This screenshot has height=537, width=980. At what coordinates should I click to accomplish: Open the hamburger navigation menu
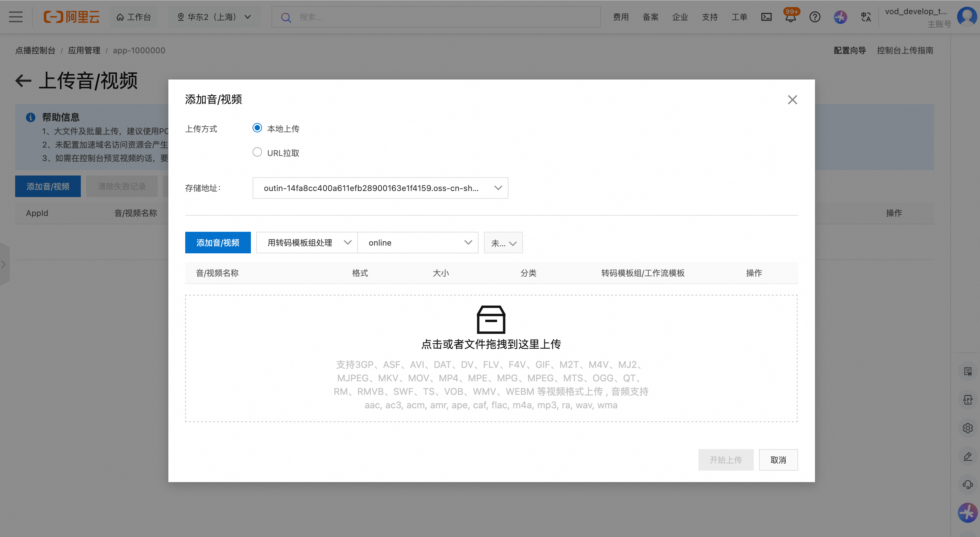pyautogui.click(x=15, y=17)
